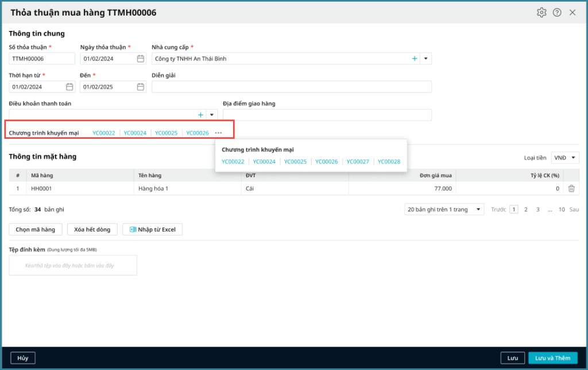Open YC00027 link in popup
Image resolution: width=588 pixels, height=370 pixels.
(x=358, y=161)
